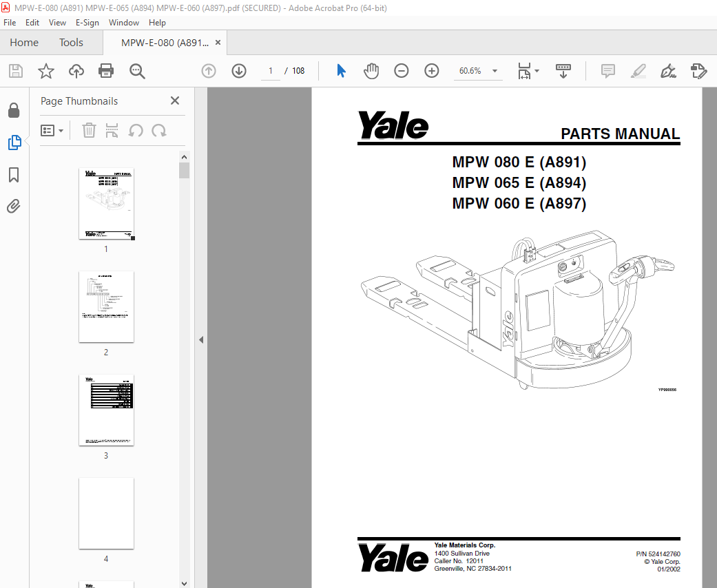Switch to the Home tab
Image resolution: width=717 pixels, height=588 pixels.
click(24, 43)
